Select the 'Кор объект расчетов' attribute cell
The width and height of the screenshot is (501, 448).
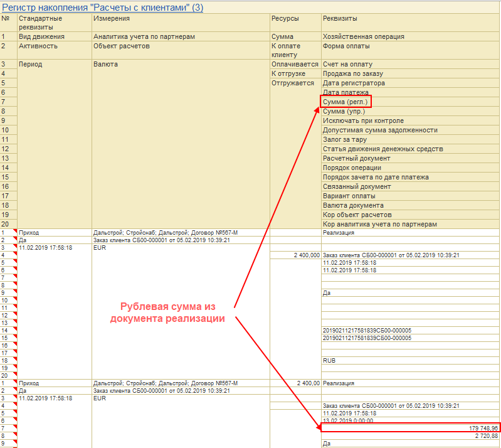click(410, 215)
